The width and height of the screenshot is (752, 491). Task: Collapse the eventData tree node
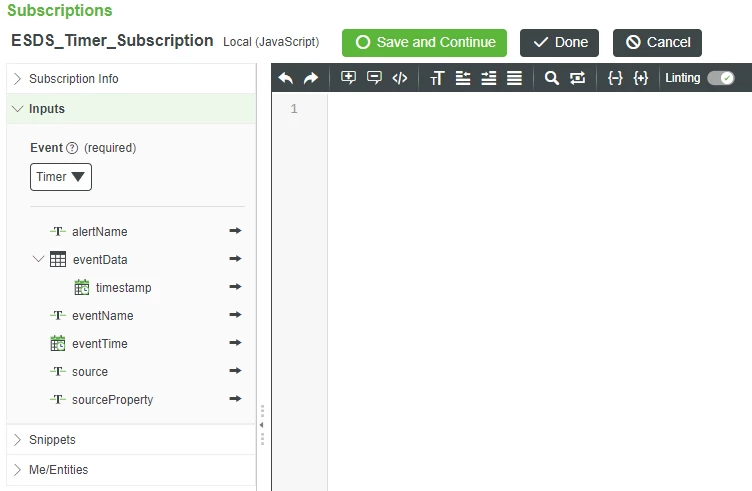[x=38, y=259]
